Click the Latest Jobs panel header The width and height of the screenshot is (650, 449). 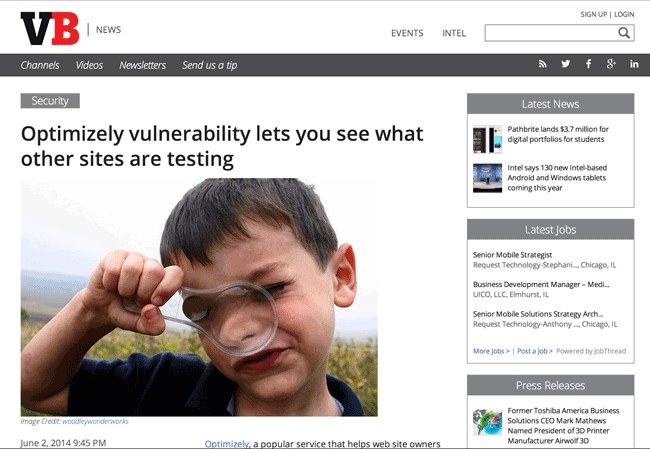[x=551, y=230]
